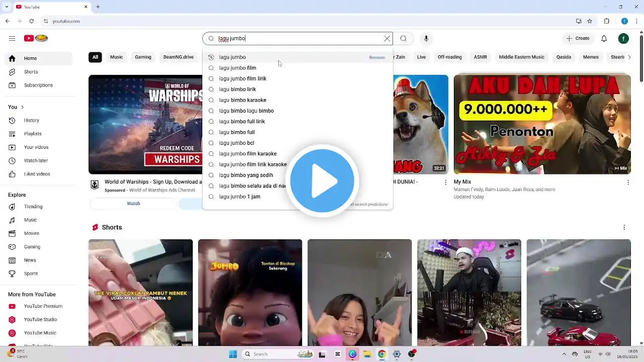Clear the search box text with X
The image size is (644, 362).
click(387, 39)
